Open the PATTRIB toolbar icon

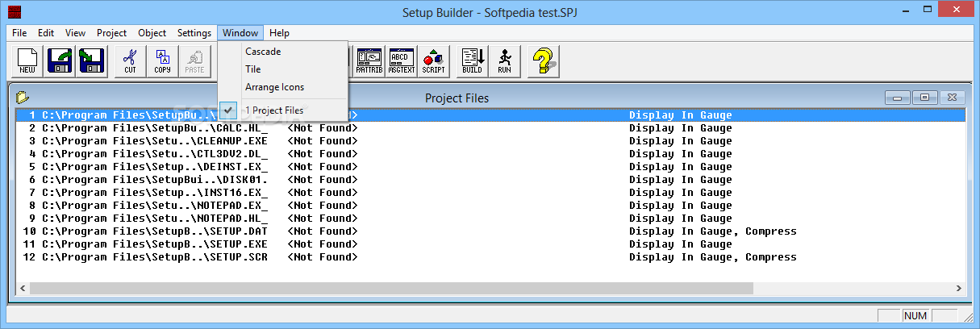(x=369, y=61)
